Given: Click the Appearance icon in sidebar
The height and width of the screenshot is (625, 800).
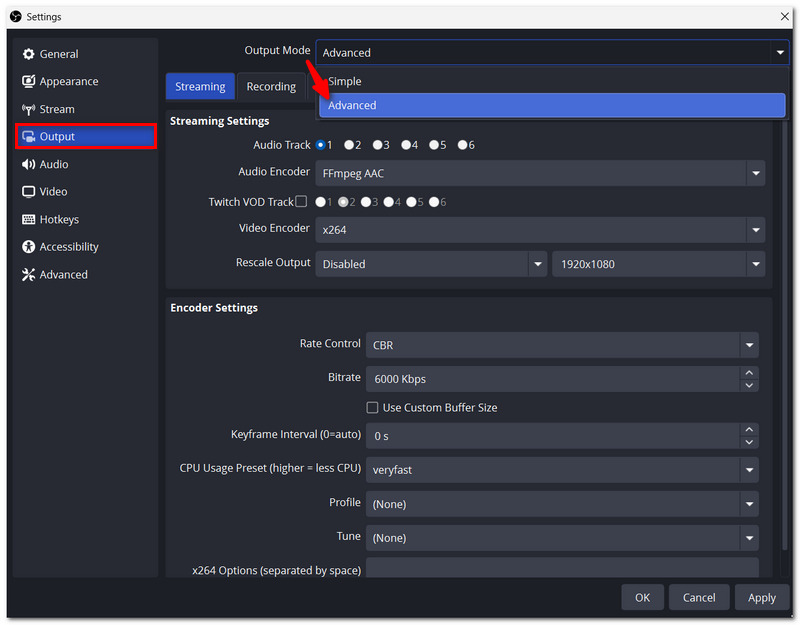Looking at the screenshot, I should pyautogui.click(x=29, y=81).
